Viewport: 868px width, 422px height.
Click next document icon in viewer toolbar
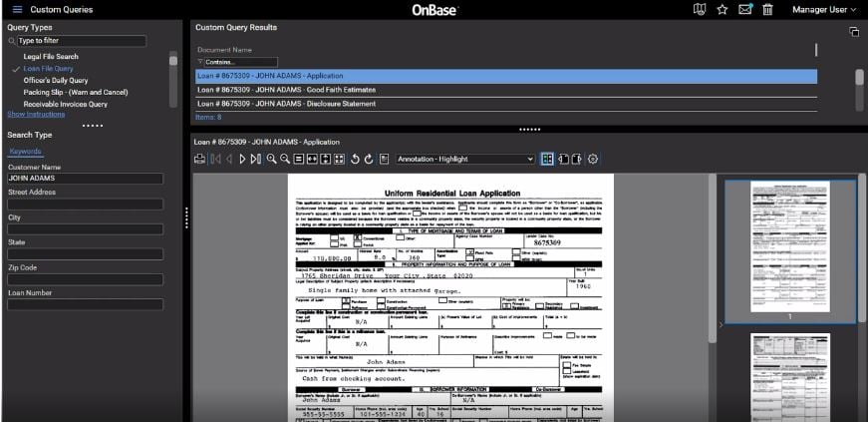tap(577, 160)
